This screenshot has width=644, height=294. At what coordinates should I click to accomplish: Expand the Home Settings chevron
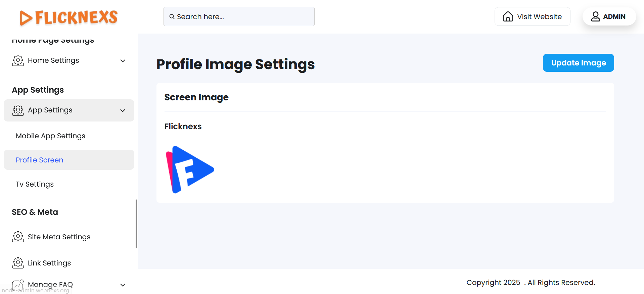pos(123,61)
